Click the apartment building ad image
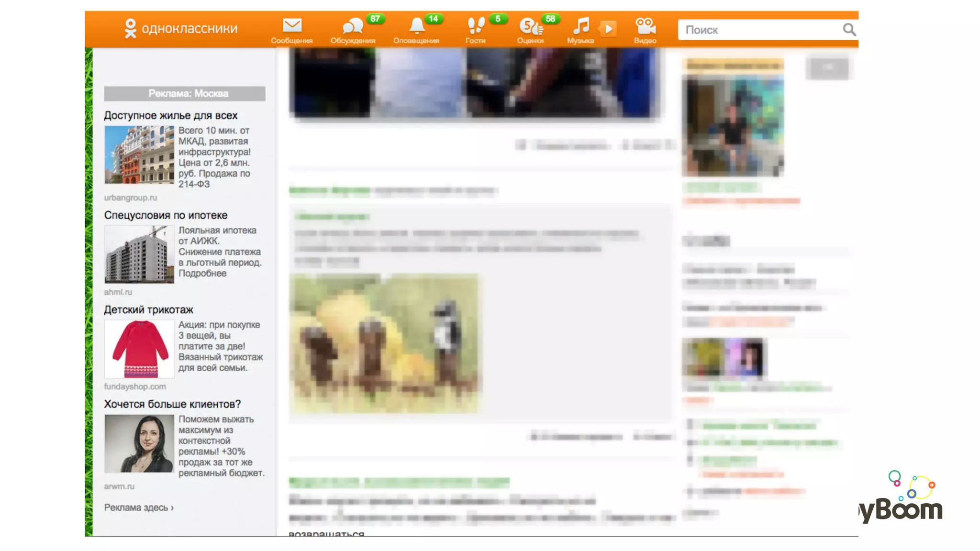980x551 pixels. point(139,155)
